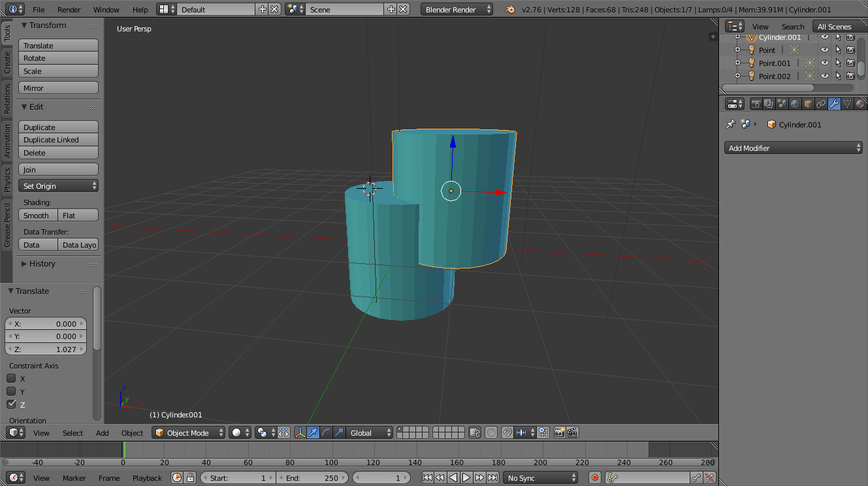Click the Join button in Edit panel
Image resolution: width=868 pixels, height=486 pixels.
58,169
